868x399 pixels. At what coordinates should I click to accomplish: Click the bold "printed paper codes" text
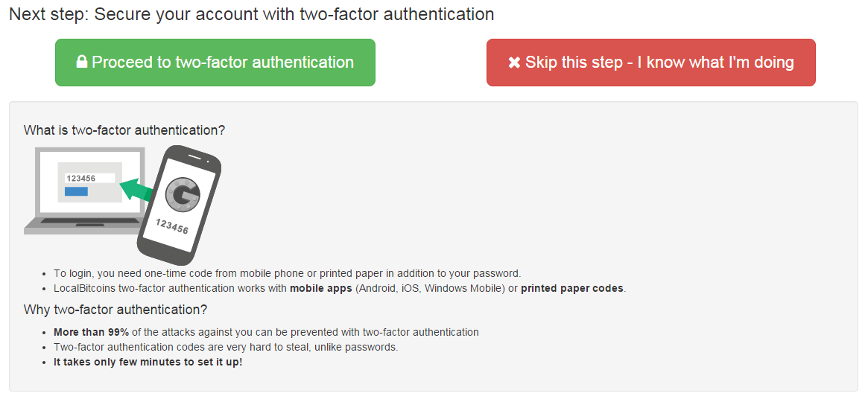(571, 288)
